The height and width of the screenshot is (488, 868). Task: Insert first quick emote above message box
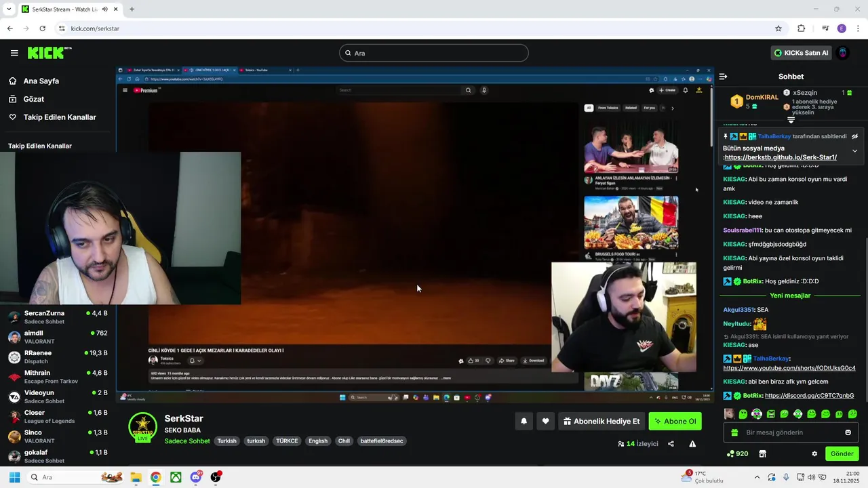point(729,413)
